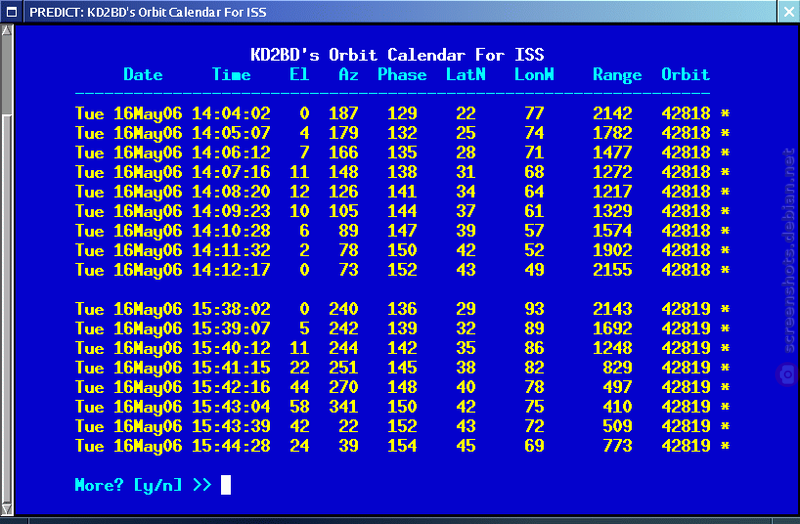800x524 pixels.
Task: Click range value 2143
Action: tap(612, 309)
